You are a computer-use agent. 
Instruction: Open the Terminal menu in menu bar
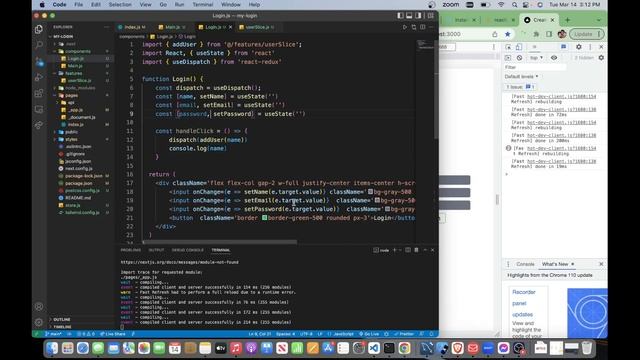pyautogui.click(x=203, y=4)
